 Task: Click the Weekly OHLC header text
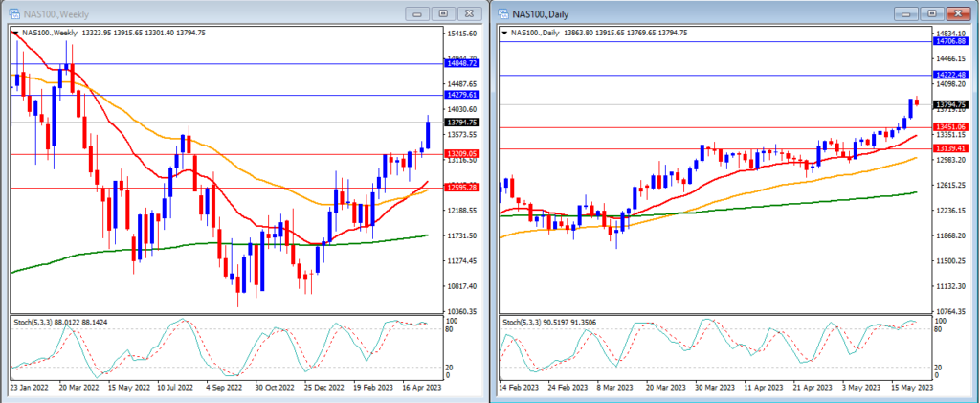(x=114, y=34)
